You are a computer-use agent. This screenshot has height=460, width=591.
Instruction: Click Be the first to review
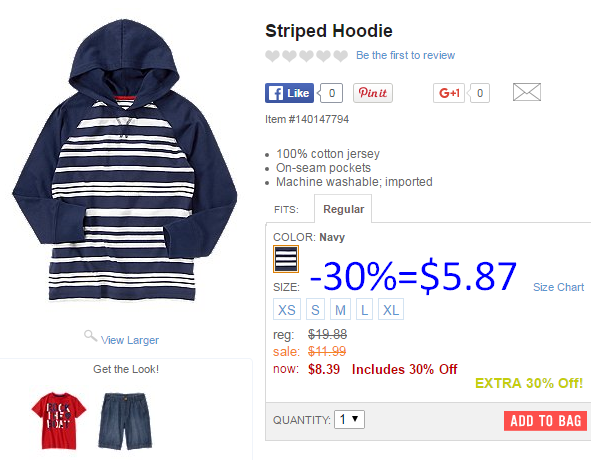[x=406, y=55]
